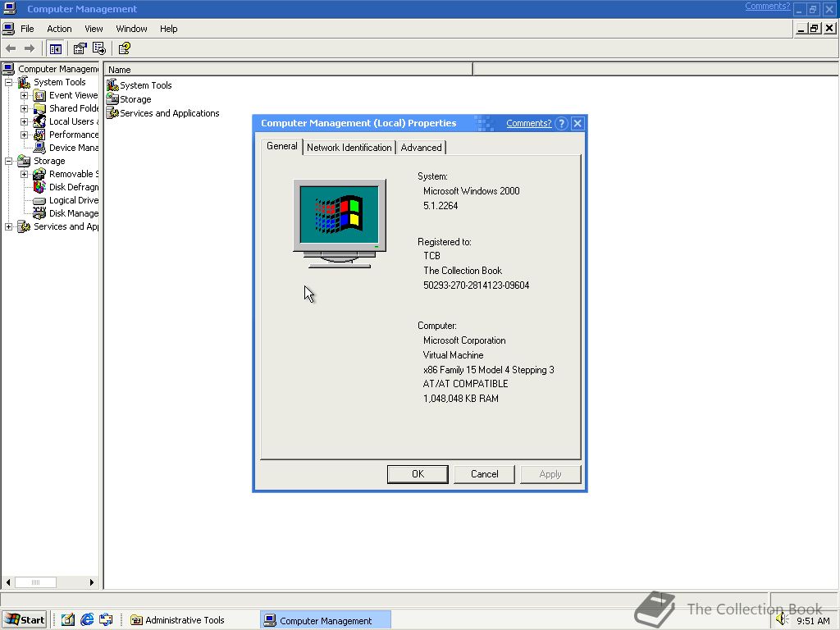Click the System Tools label in tree
Image resolution: width=840 pixels, height=630 pixels.
[59, 82]
